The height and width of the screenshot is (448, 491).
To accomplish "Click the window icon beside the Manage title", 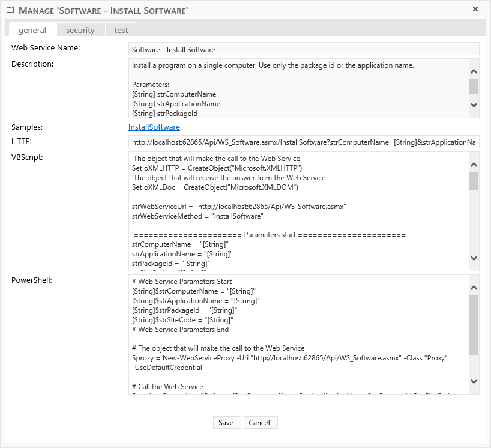I will tap(10, 10).
